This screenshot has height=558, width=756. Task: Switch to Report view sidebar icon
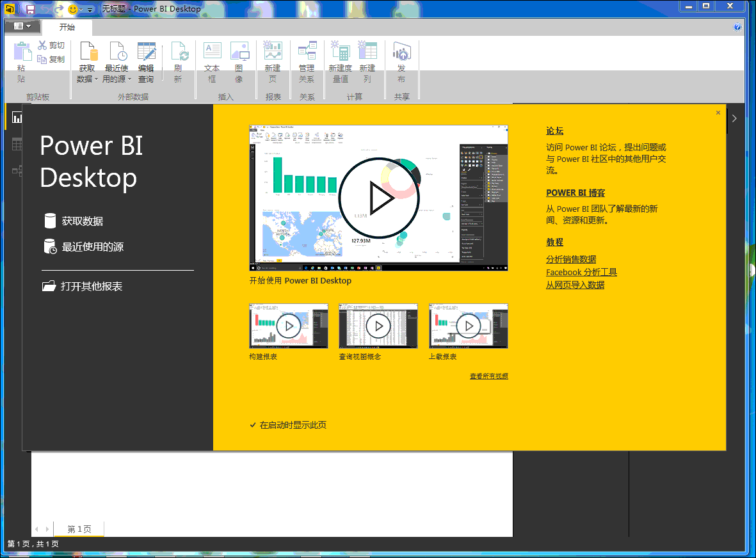(17, 118)
